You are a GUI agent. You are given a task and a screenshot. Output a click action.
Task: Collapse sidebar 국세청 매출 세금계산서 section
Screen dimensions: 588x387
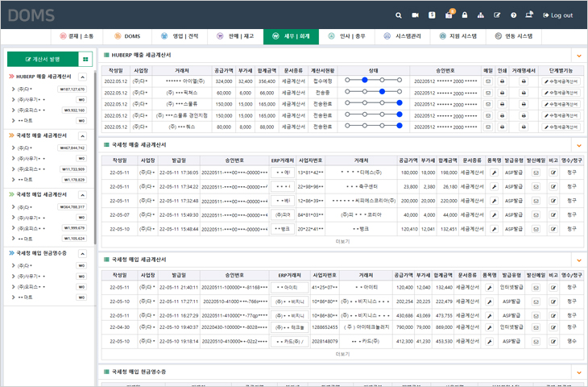tap(82, 136)
